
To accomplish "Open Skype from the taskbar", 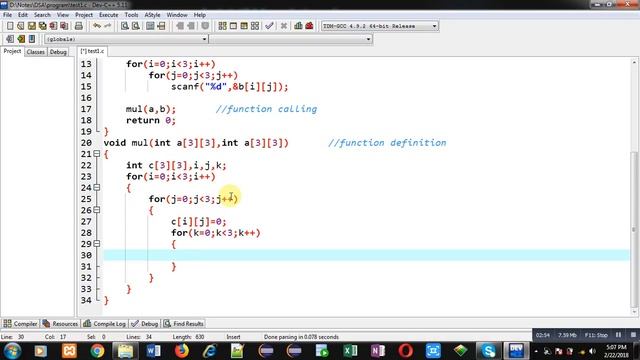I will [489, 351].
